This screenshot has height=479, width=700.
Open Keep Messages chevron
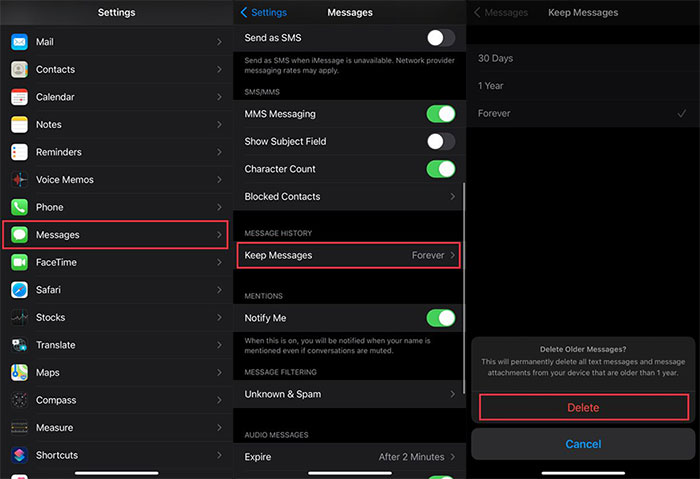tap(452, 255)
